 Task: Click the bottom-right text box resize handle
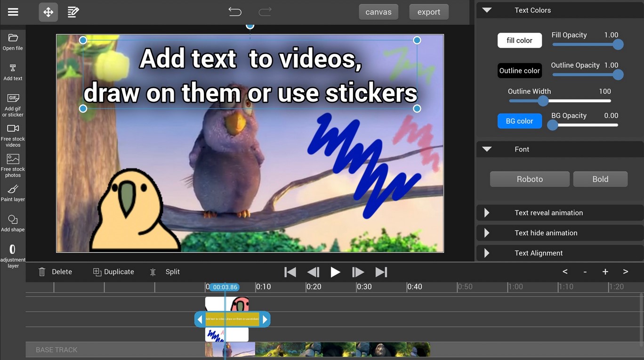click(x=417, y=109)
